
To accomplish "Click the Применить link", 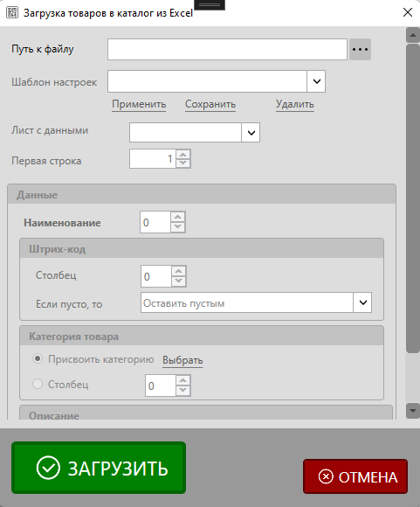I will click(x=139, y=104).
